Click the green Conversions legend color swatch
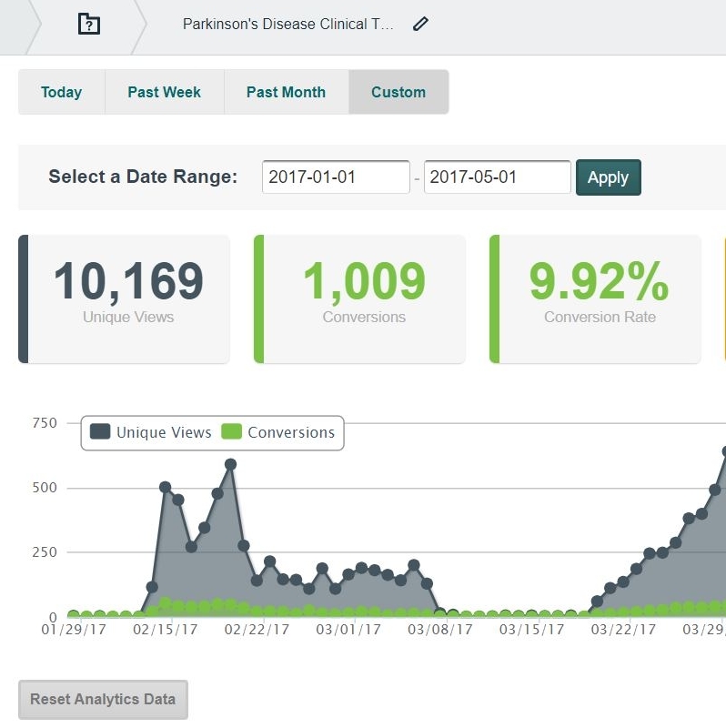This screenshot has width=726, height=728. 232,432
